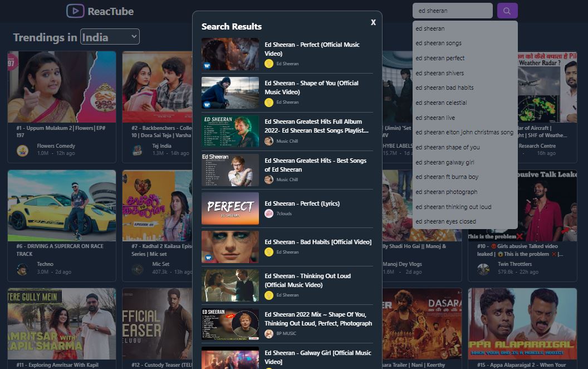
Task: Select suggestion 'ed sheeran celestial'
Action: point(465,103)
